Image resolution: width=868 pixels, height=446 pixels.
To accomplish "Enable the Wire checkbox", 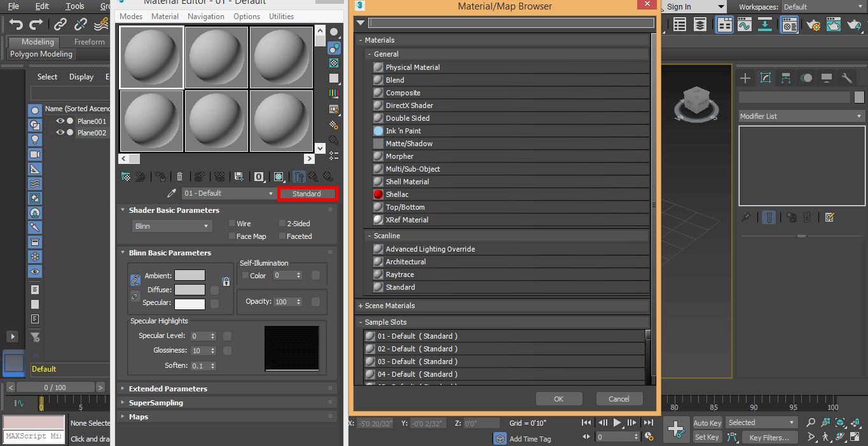I will pyautogui.click(x=233, y=224).
